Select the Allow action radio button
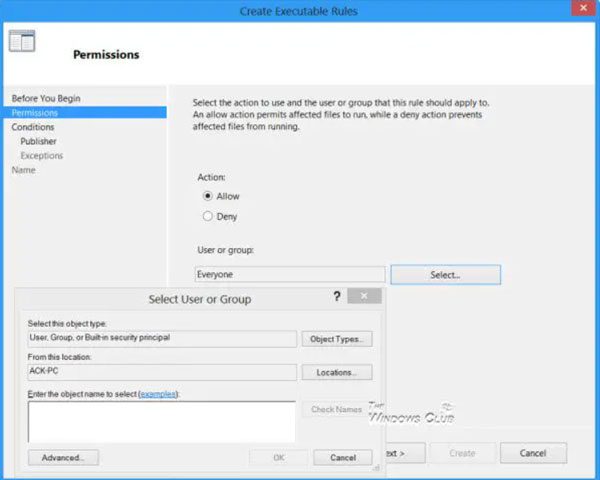 click(207, 196)
